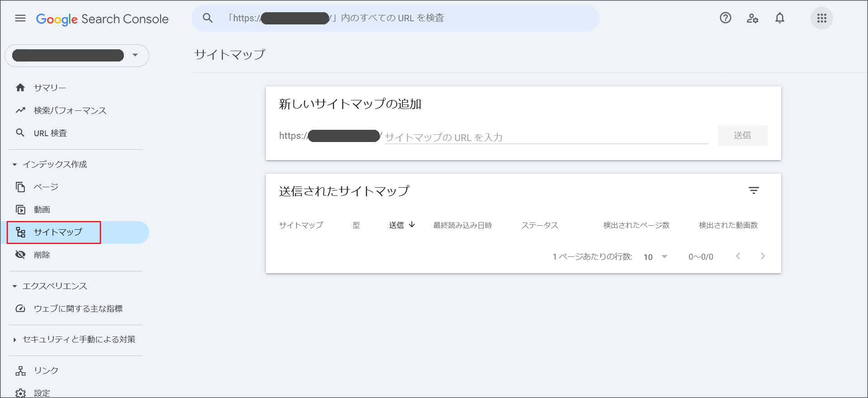Focus the URL inspection search field
868x398 pixels.
(x=395, y=18)
